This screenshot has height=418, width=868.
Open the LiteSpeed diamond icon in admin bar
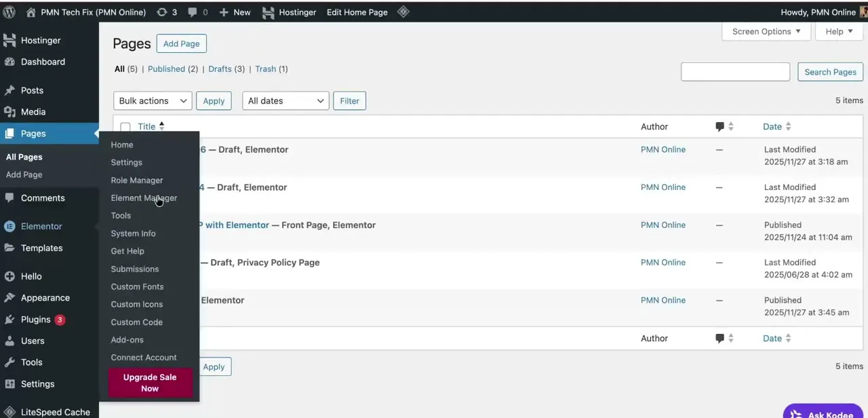[403, 12]
